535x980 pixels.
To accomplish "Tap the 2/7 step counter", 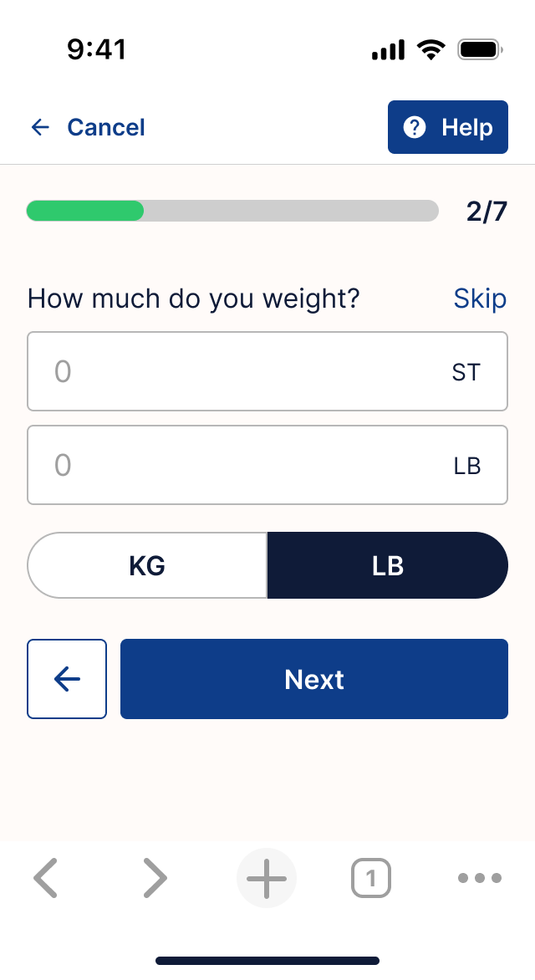I will point(487,212).
